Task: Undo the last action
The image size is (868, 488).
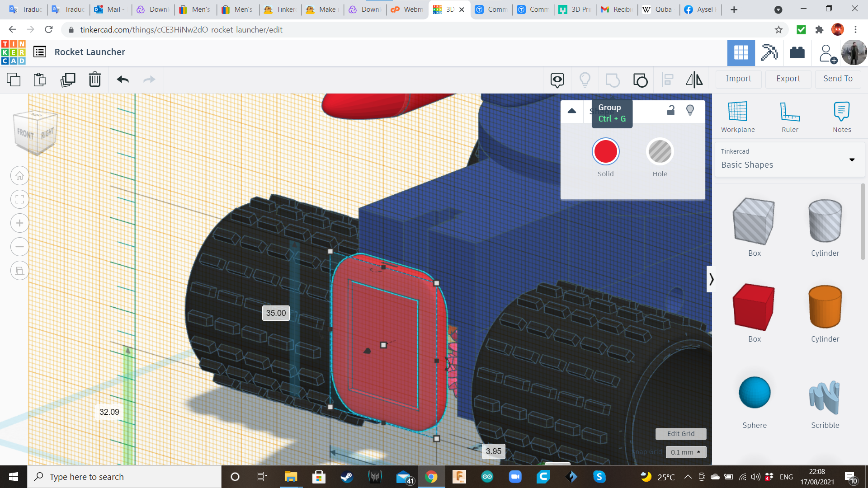Action: click(123, 80)
